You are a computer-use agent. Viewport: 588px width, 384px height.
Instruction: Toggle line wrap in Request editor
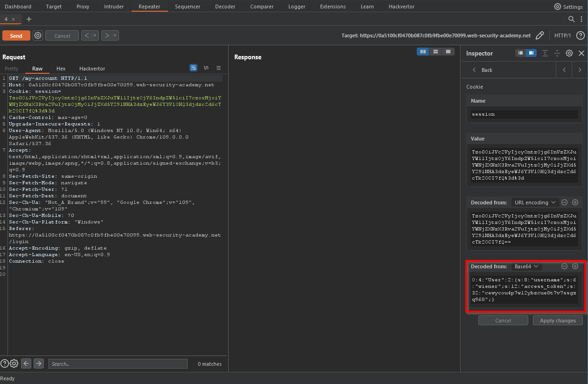[193, 68]
